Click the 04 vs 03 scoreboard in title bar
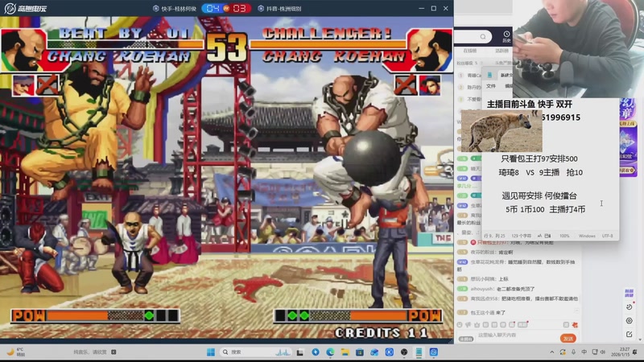 click(x=226, y=8)
